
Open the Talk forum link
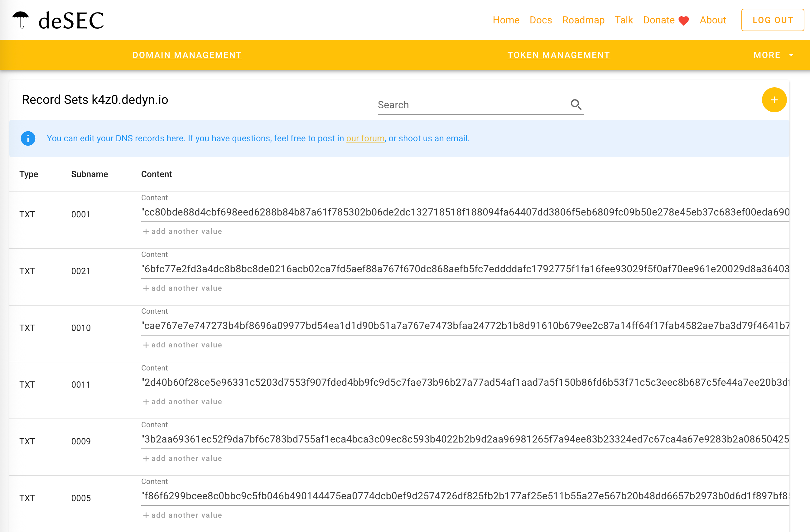pos(624,20)
